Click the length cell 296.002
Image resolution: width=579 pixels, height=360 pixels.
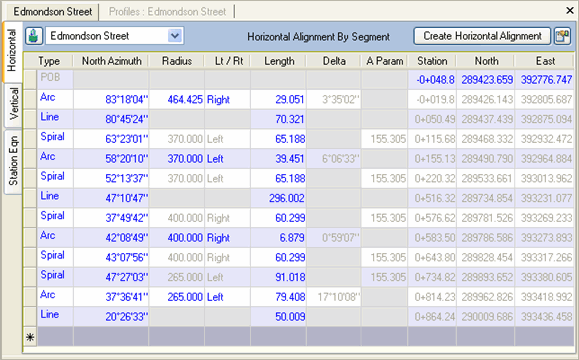click(x=278, y=198)
